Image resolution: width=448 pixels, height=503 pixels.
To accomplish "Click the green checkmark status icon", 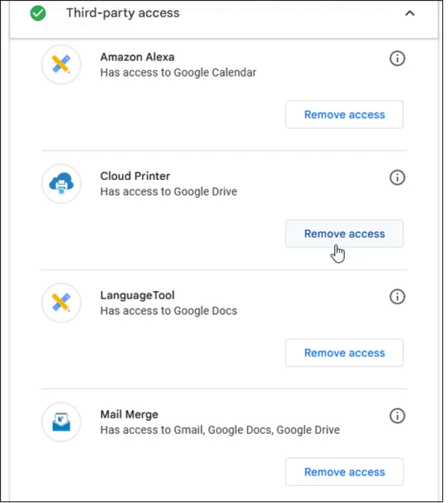I will 39,13.
